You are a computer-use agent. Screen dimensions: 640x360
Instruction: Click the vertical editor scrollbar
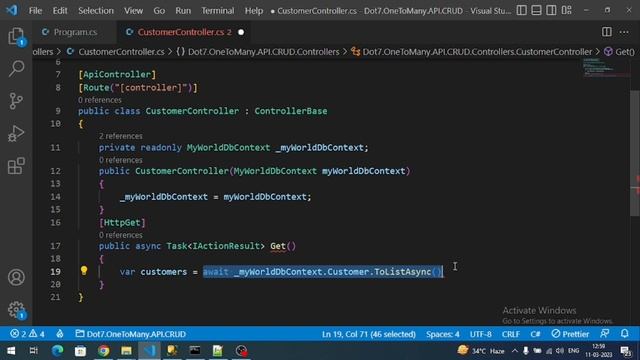coord(635,153)
